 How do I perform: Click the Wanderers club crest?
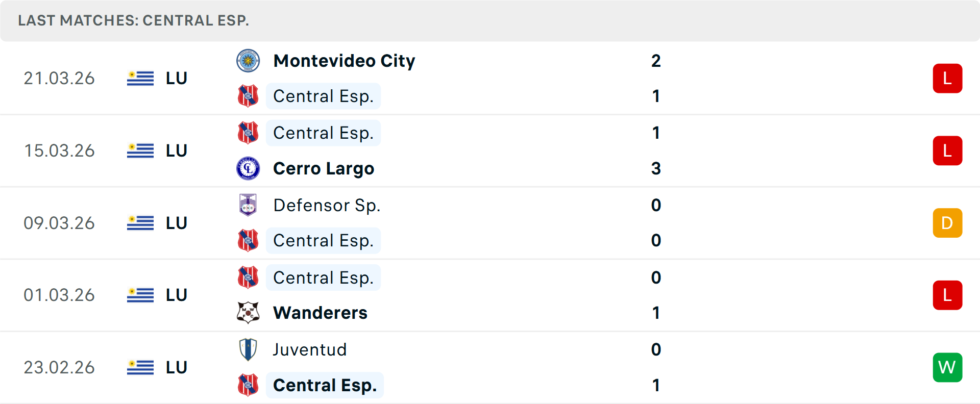tap(248, 313)
